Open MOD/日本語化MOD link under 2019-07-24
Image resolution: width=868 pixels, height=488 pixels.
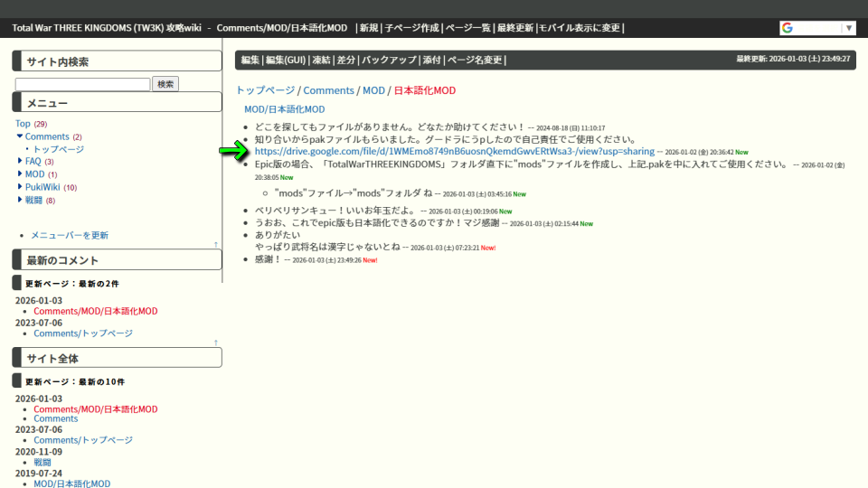[72, 483]
